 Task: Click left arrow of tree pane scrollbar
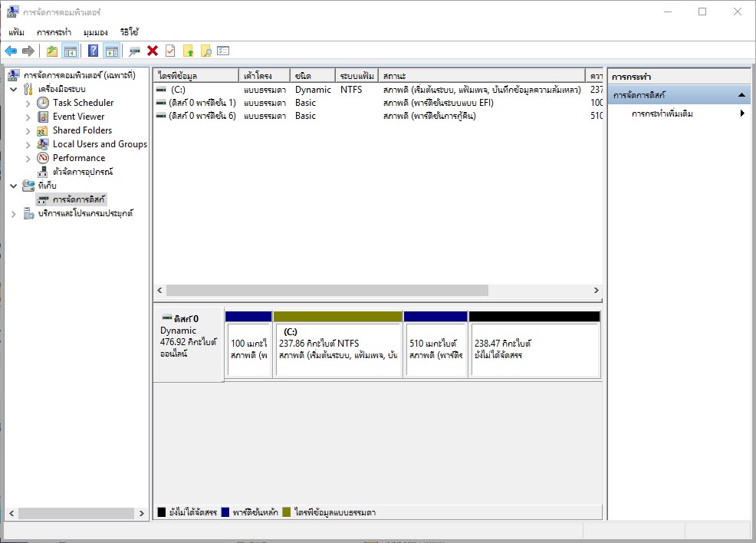[x=12, y=514]
